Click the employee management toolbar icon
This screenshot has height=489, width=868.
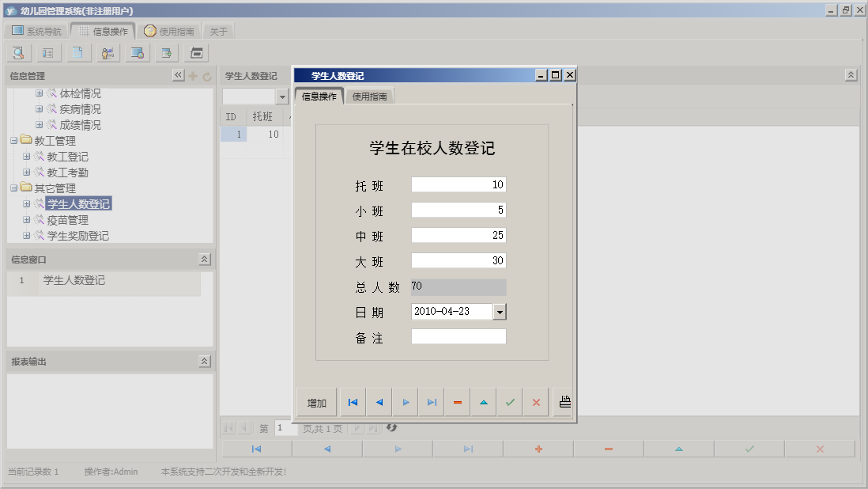(107, 52)
